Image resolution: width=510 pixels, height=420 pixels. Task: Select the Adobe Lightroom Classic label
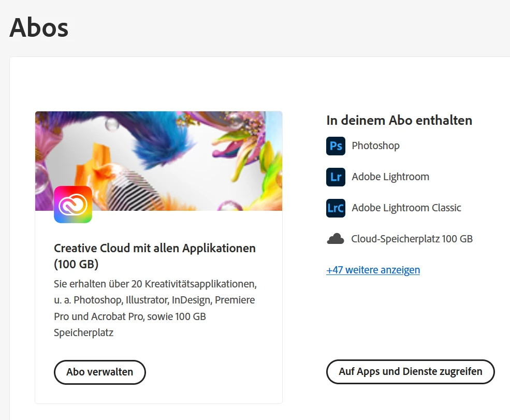[406, 208]
